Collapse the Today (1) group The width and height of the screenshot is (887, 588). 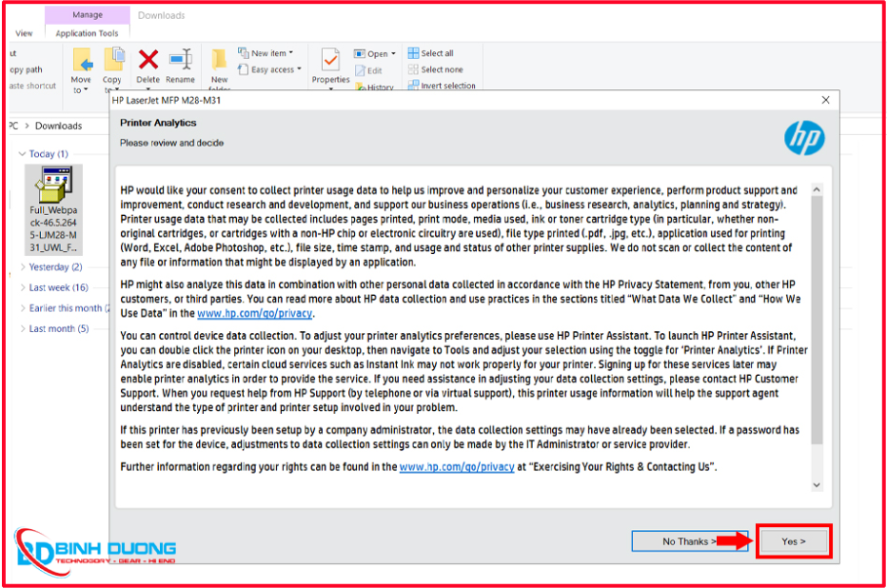[22, 154]
